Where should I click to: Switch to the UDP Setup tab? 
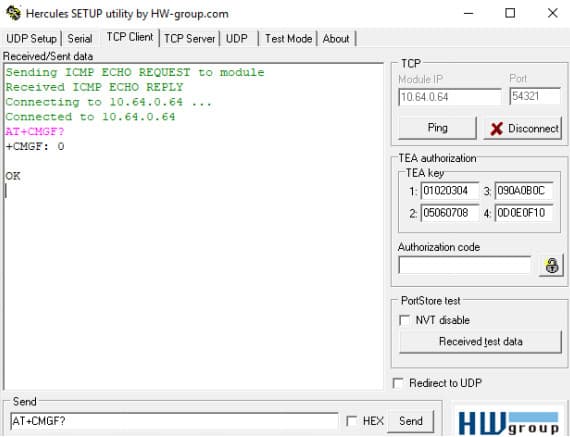point(32,39)
